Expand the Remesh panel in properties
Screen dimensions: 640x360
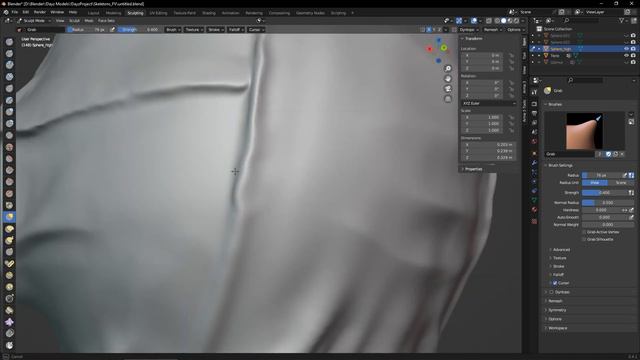[x=555, y=301]
